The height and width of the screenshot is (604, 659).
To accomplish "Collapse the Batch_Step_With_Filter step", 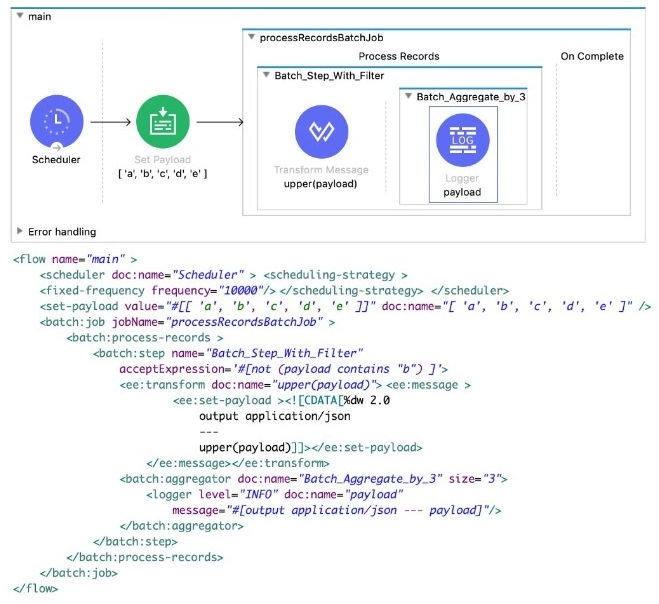I will (x=265, y=75).
